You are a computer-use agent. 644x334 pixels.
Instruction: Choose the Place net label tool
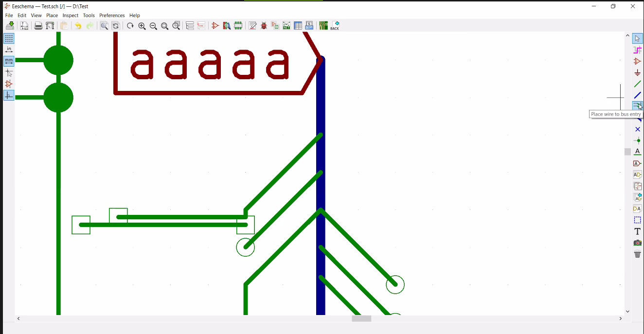click(638, 152)
